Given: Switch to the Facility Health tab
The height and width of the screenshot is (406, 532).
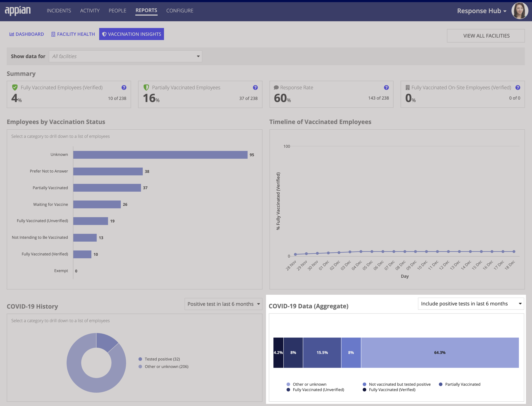Looking at the screenshot, I should [x=73, y=34].
